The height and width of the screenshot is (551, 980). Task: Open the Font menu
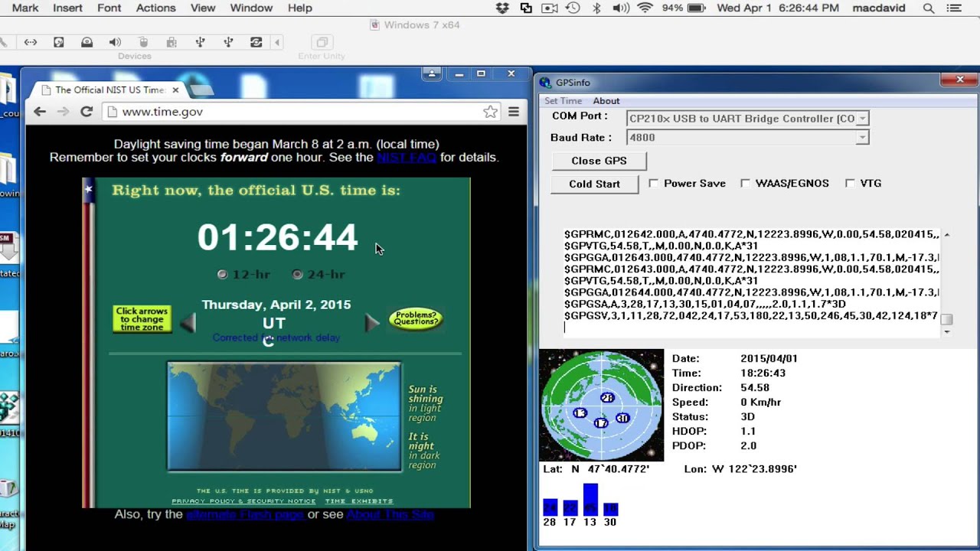pyautogui.click(x=109, y=8)
